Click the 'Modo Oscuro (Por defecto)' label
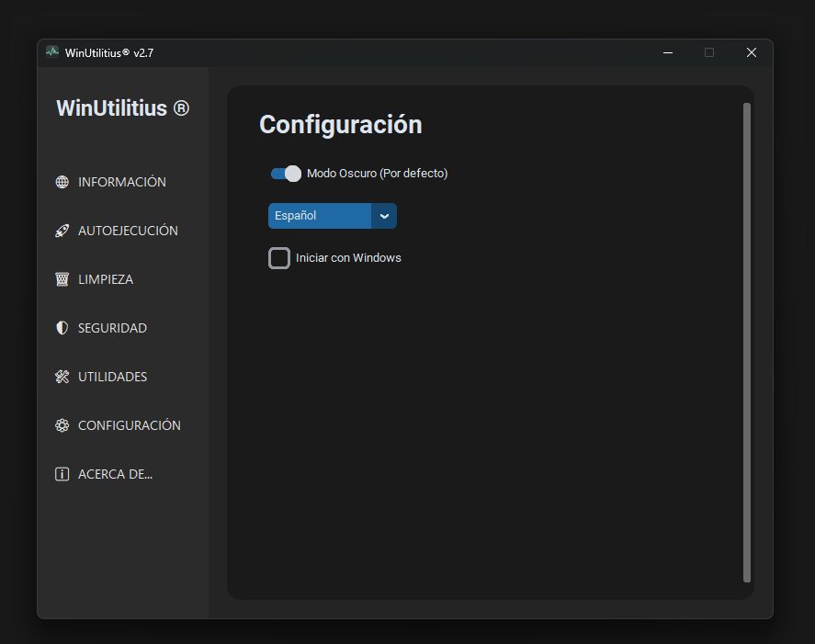 (377, 174)
